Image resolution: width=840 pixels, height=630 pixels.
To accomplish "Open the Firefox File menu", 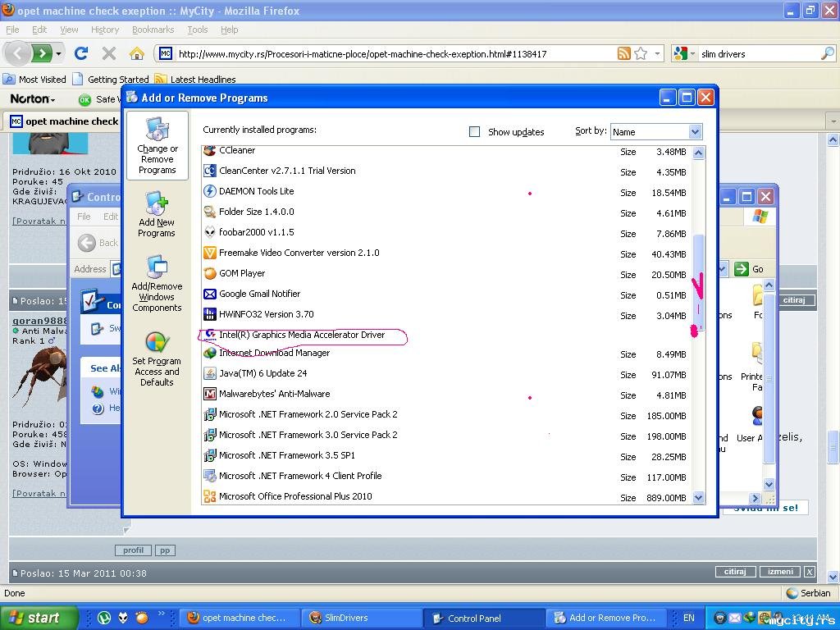I will [x=12, y=30].
